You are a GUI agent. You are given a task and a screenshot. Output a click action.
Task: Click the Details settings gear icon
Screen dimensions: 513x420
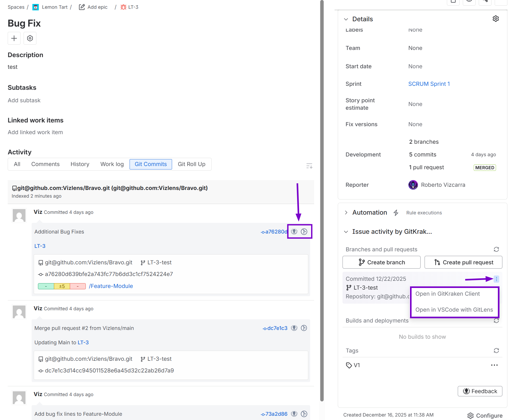pyautogui.click(x=495, y=19)
